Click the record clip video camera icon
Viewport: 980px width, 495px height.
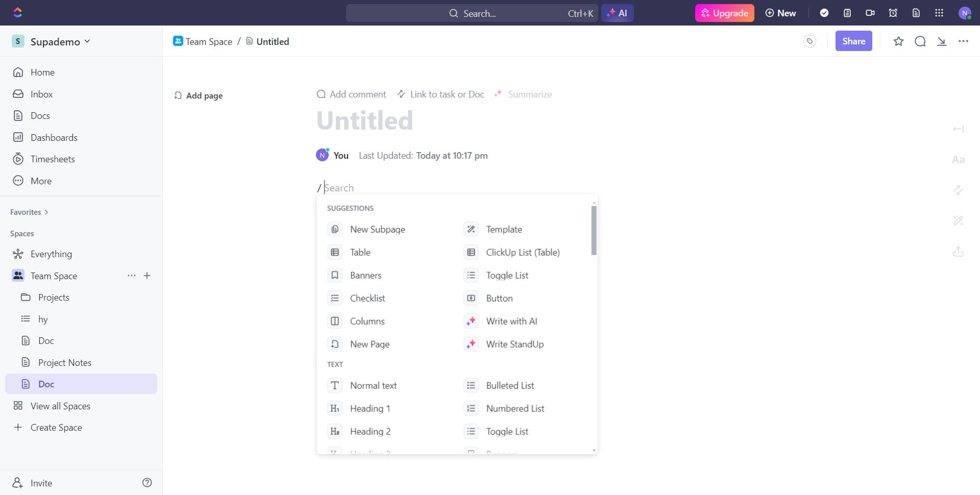click(x=870, y=13)
